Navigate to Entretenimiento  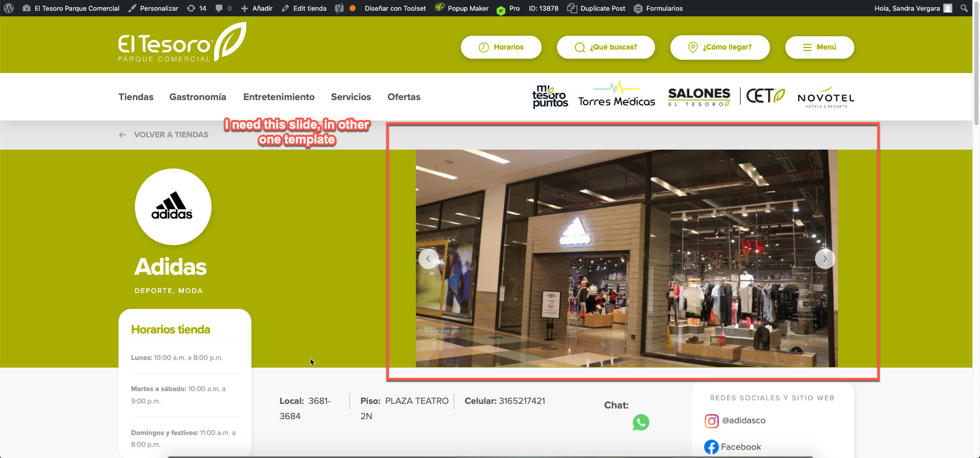279,97
